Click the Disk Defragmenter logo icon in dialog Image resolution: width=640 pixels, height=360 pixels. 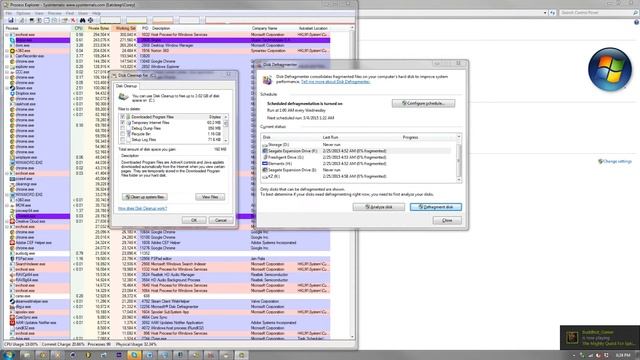pos(267,80)
